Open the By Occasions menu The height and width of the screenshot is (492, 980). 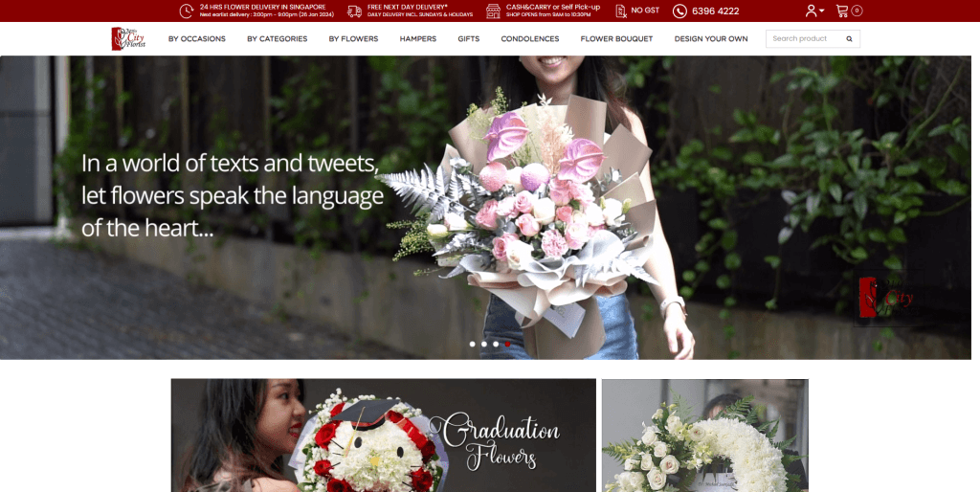[197, 38]
